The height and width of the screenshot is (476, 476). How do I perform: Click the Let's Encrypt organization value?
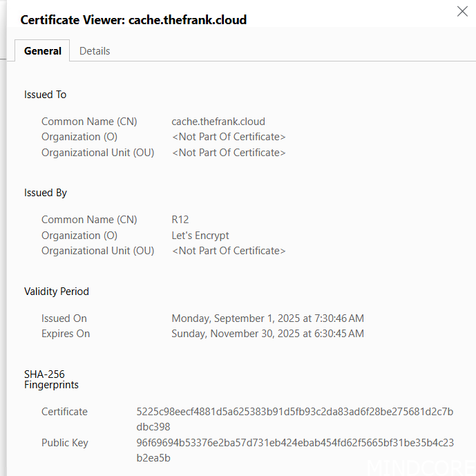point(200,236)
